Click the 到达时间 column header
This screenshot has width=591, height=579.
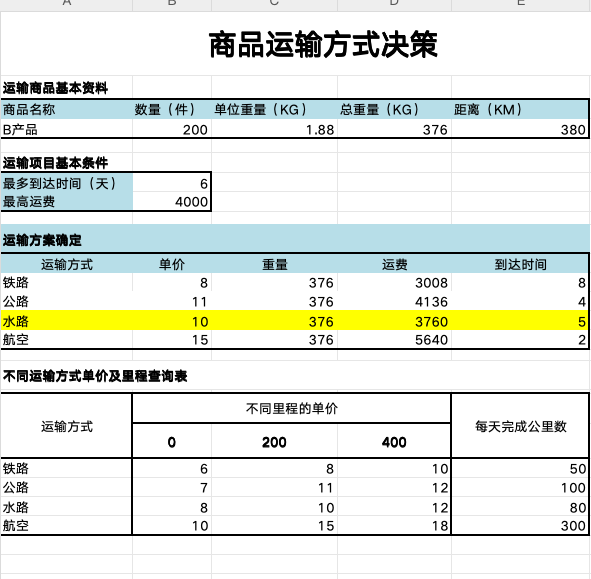pos(521,264)
